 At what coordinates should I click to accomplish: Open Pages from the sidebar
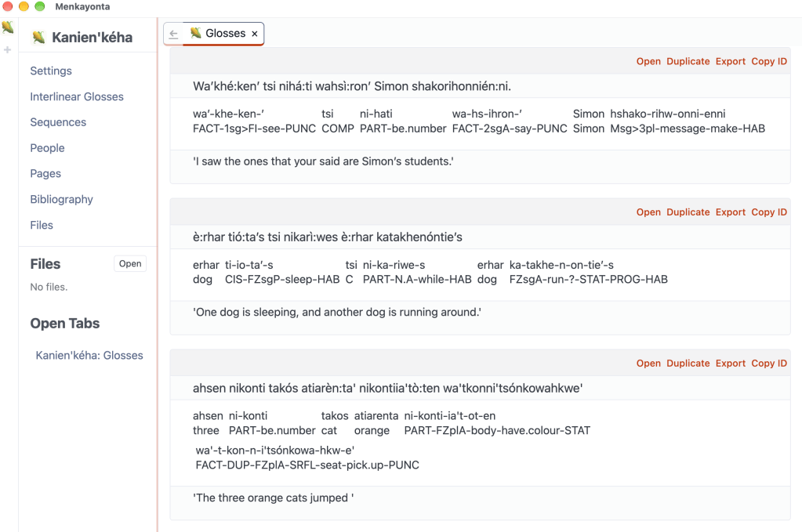pos(45,174)
